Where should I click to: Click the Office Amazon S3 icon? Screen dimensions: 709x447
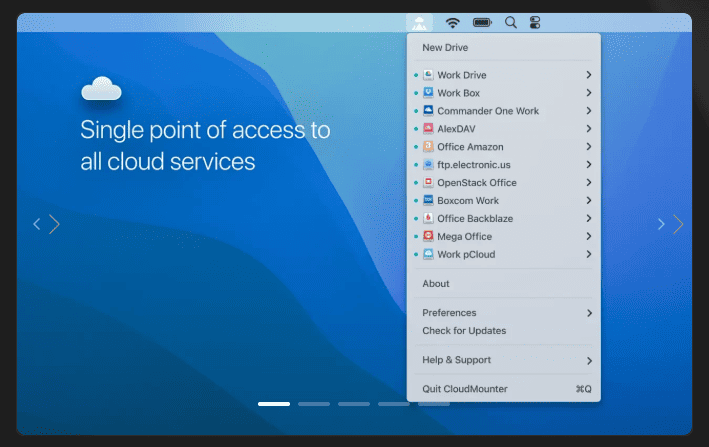428,146
